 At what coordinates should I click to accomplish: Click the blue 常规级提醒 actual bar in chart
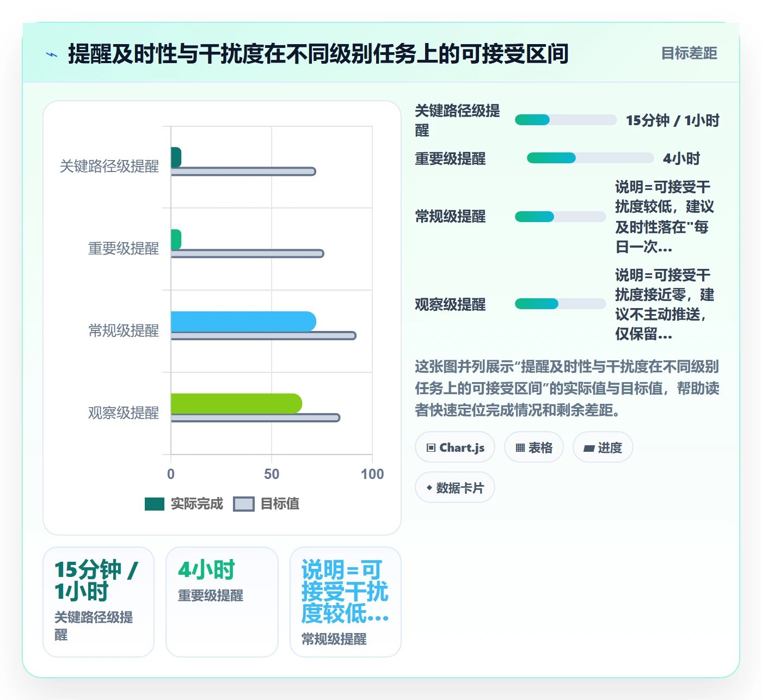click(x=243, y=322)
